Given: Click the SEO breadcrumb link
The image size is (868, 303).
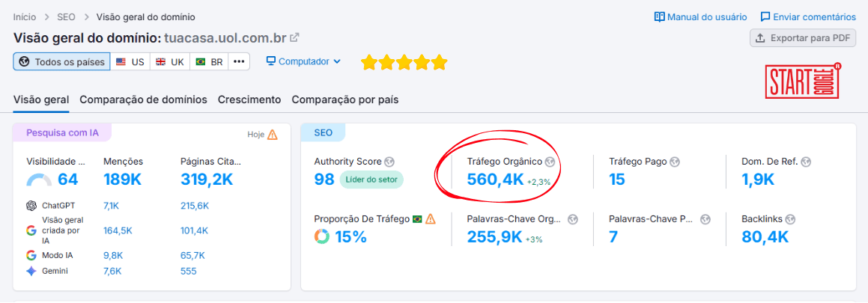Looking at the screenshot, I should (66, 16).
